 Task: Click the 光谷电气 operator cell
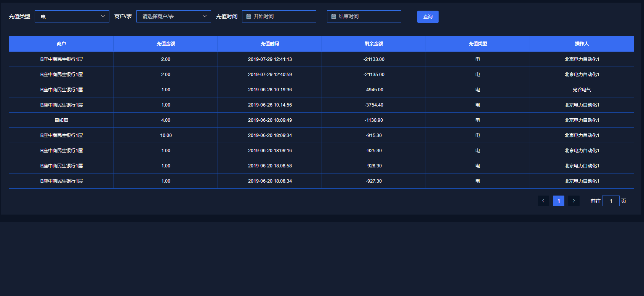[582, 90]
